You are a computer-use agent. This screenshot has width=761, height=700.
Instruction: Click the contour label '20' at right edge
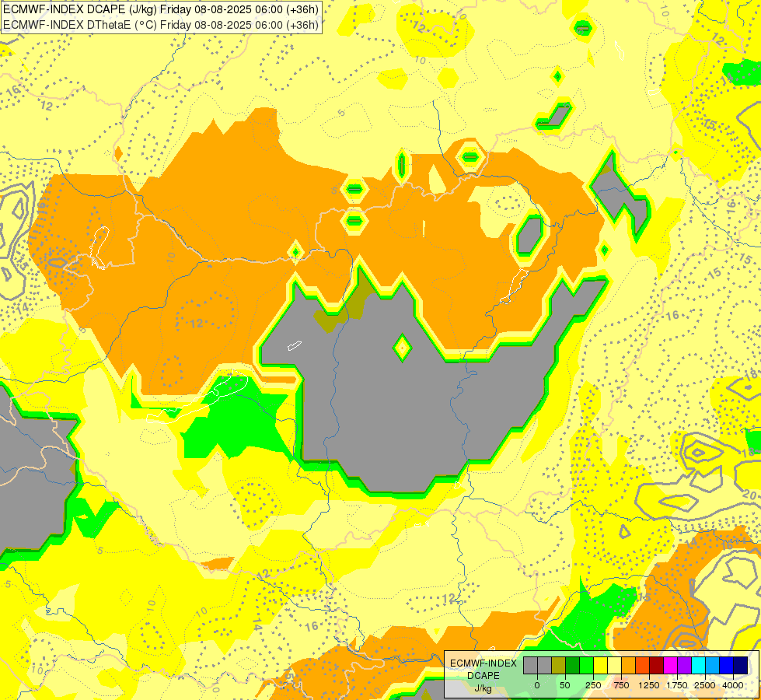pos(750,495)
